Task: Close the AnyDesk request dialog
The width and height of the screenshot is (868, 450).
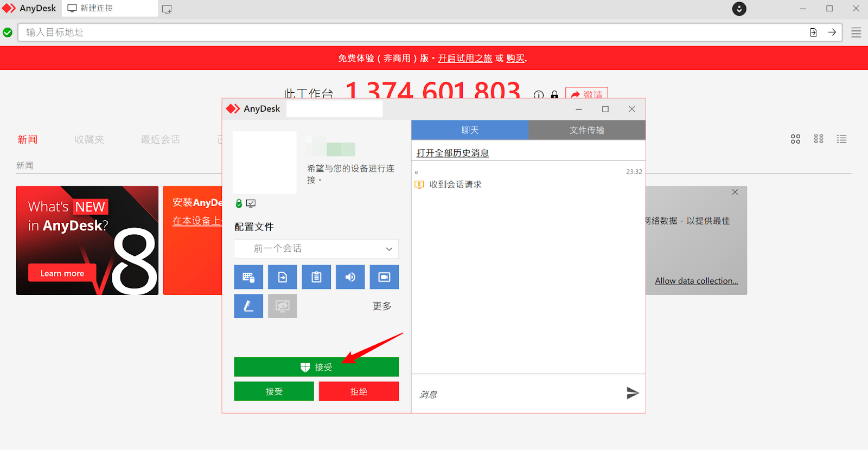Action: [632, 109]
